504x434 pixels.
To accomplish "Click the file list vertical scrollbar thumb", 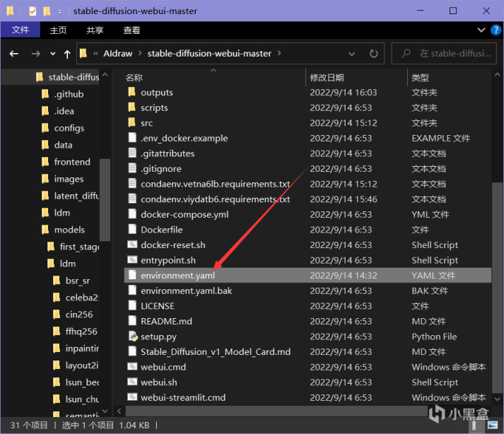I will pos(497,288).
